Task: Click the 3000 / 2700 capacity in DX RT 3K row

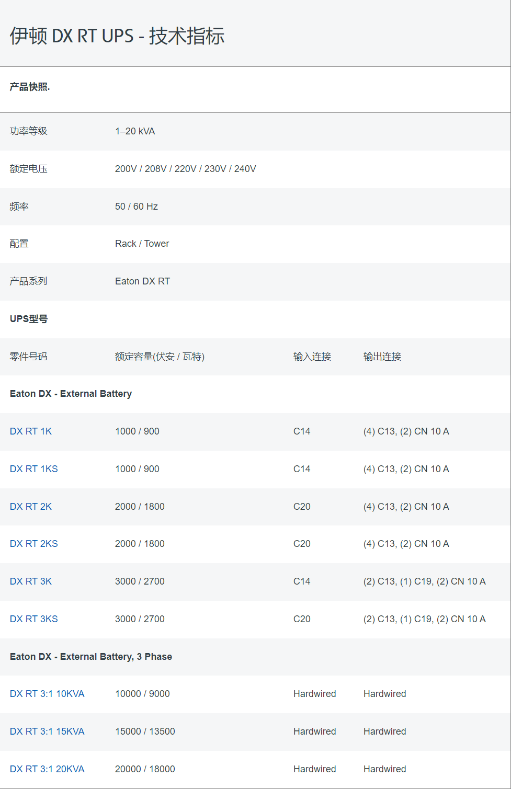Action: click(140, 581)
